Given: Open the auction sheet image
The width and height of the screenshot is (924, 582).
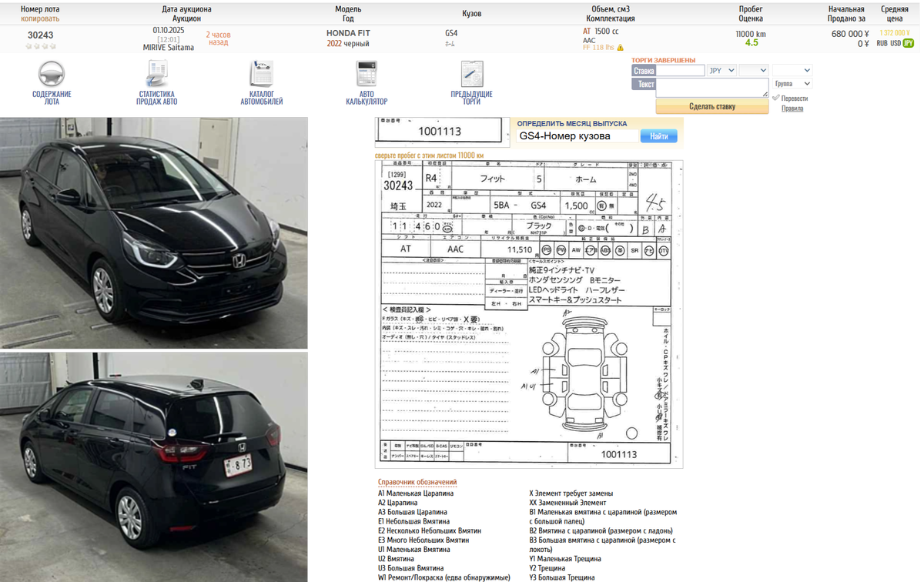Looking at the screenshot, I should pos(529,314).
